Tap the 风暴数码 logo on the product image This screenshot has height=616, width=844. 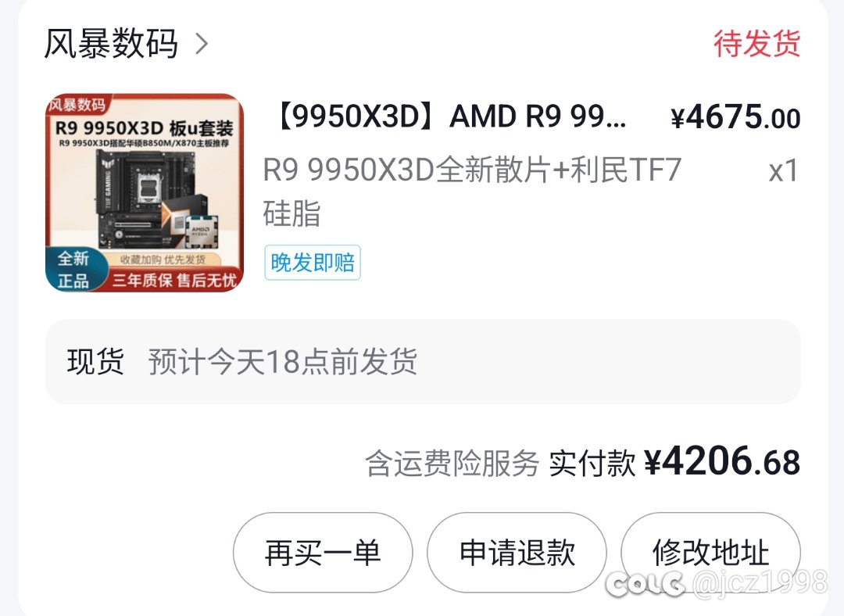(78, 104)
